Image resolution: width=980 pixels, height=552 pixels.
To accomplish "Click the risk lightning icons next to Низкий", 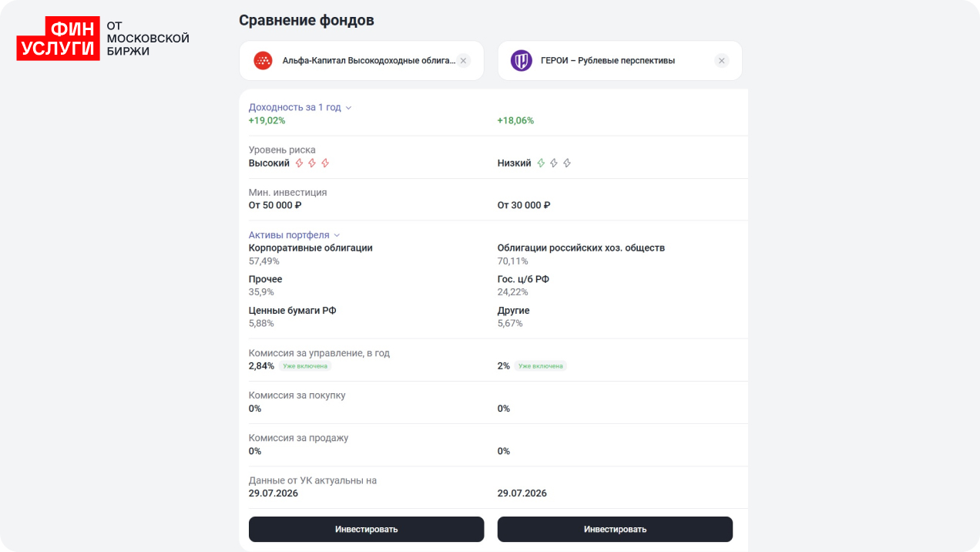I will 554,163.
